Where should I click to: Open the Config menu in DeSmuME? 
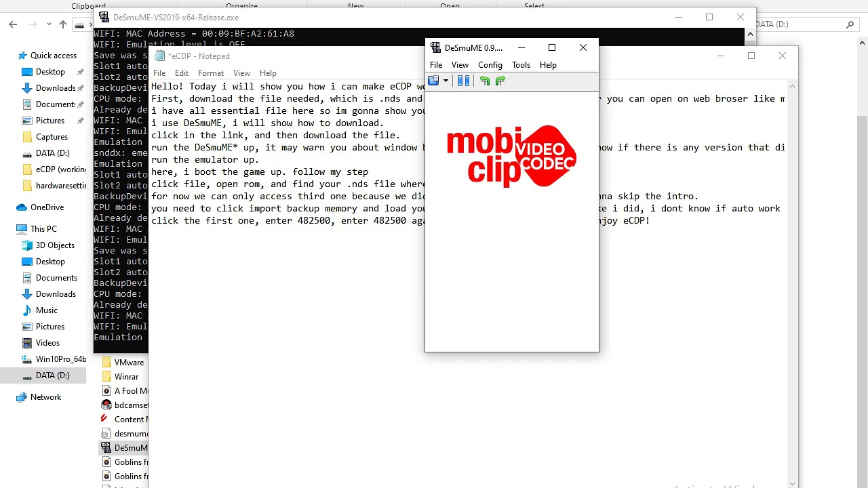(490, 65)
